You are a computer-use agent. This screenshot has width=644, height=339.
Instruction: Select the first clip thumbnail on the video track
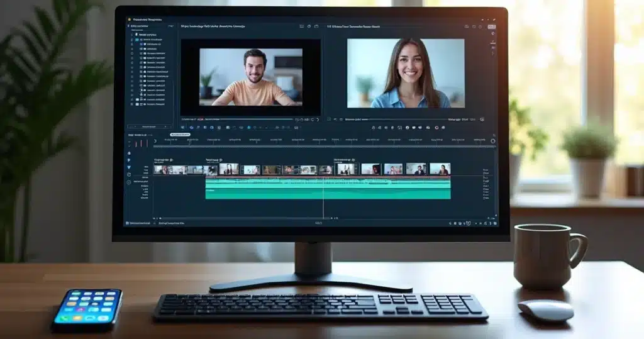(x=160, y=170)
